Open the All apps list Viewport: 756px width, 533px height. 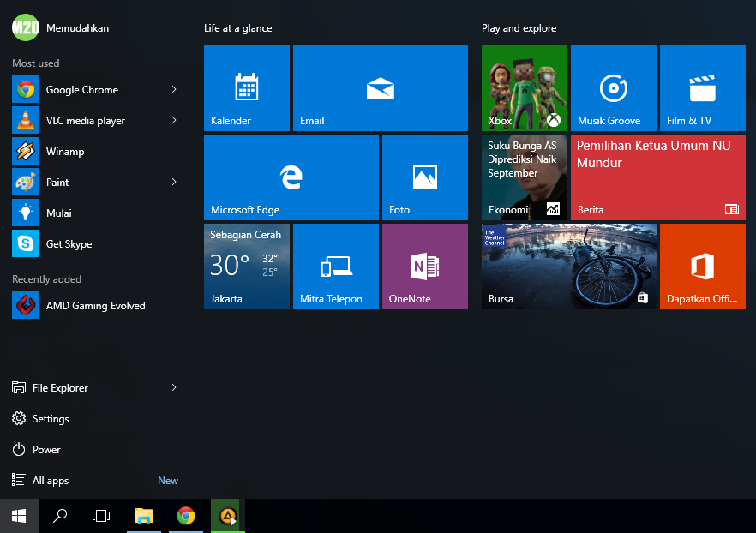[51, 481]
